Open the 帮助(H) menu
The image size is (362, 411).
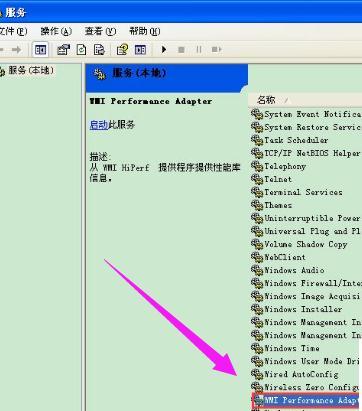pyautogui.click(x=145, y=31)
